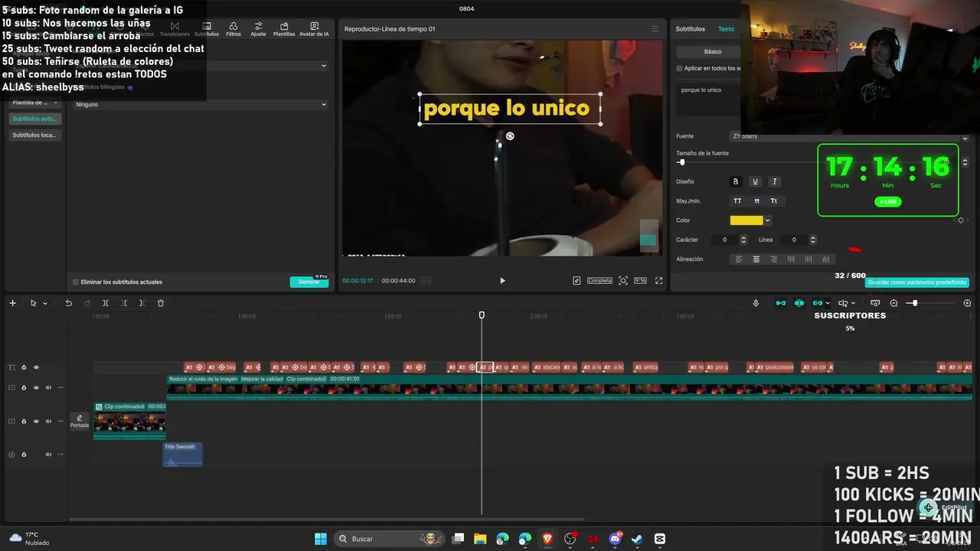
Task: Switch to the Subtítulos tab in inspector
Action: click(x=690, y=29)
